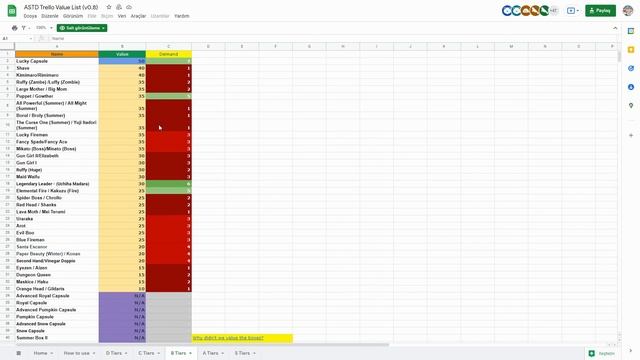
Task: Open the Veri menu
Action: tap(122, 16)
